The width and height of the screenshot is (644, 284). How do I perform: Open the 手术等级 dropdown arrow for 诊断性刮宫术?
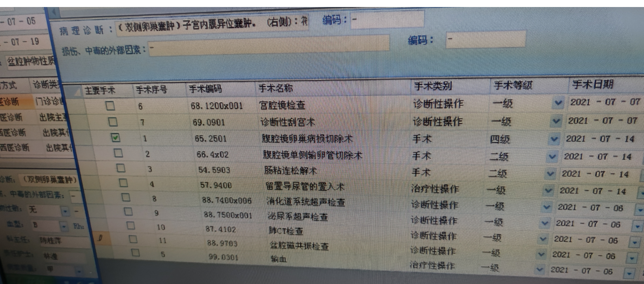[556, 121]
